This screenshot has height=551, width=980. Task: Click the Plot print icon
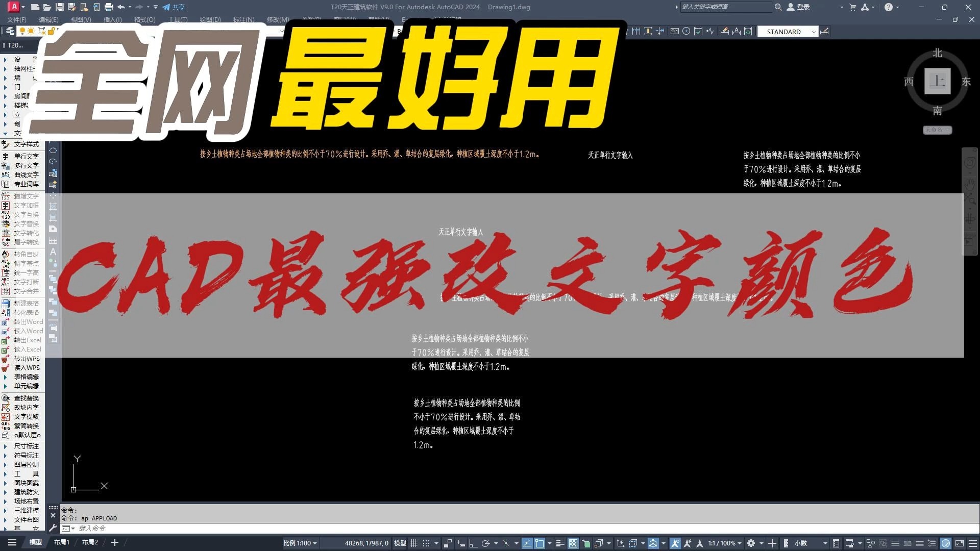coord(108,7)
